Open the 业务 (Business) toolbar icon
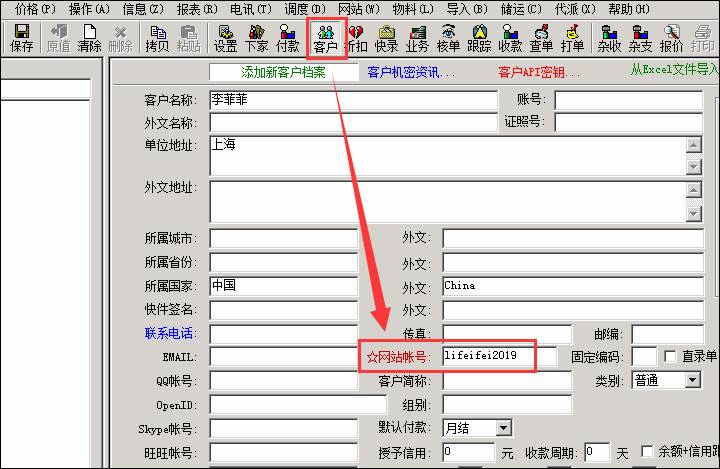720x469 pixels. point(417,38)
